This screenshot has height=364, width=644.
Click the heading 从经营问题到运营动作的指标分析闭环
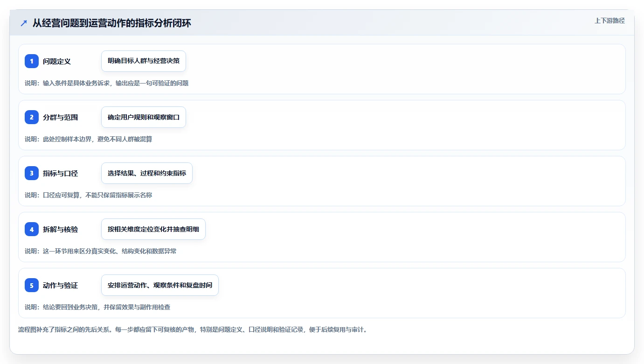(112, 23)
